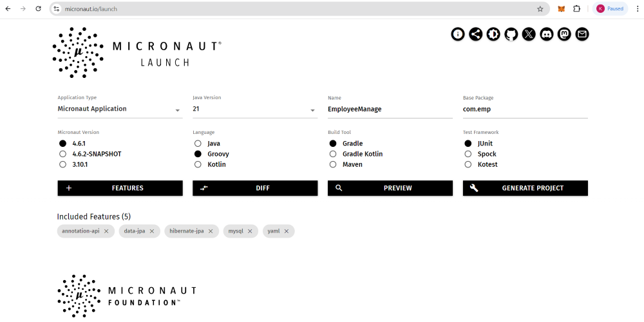
Task: Click the browser forward arrow
Action: 23,8
